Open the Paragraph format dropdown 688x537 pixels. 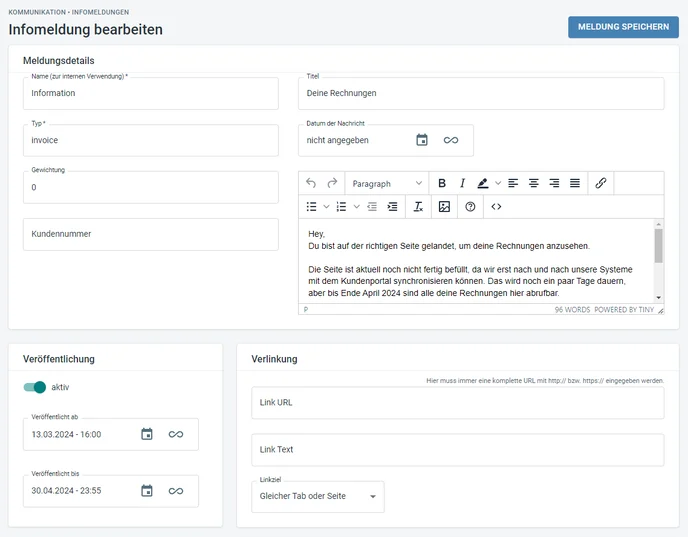point(387,183)
